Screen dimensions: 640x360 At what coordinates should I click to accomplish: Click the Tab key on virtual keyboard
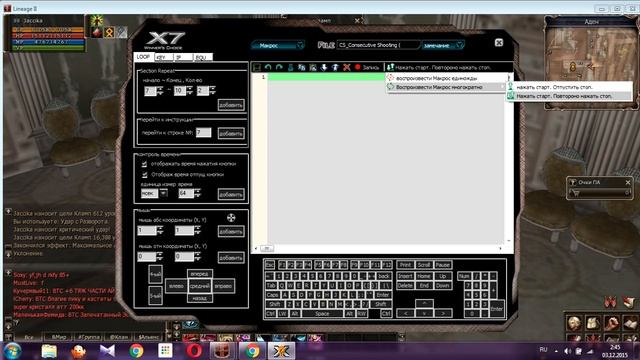271,285
